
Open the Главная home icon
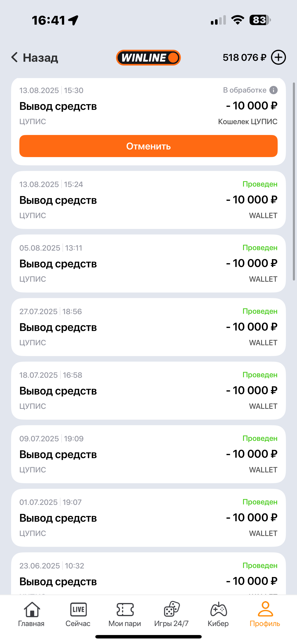(x=32, y=609)
